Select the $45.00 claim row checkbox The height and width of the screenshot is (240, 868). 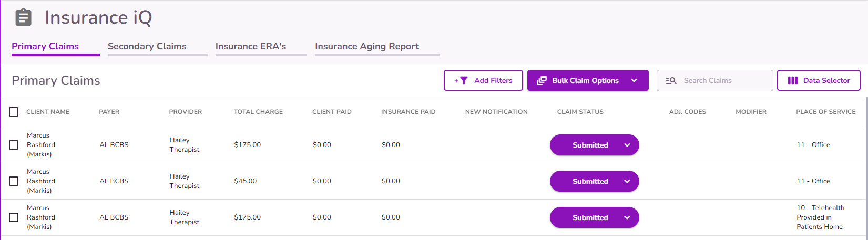(x=14, y=181)
